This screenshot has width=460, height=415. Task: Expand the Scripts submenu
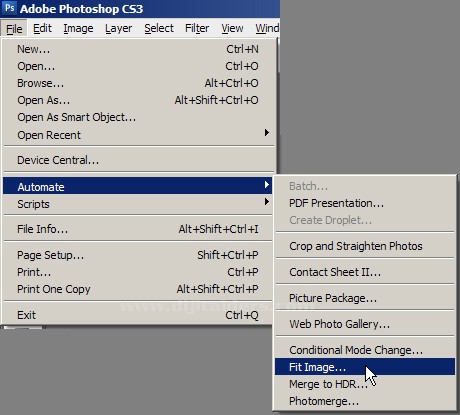138,204
